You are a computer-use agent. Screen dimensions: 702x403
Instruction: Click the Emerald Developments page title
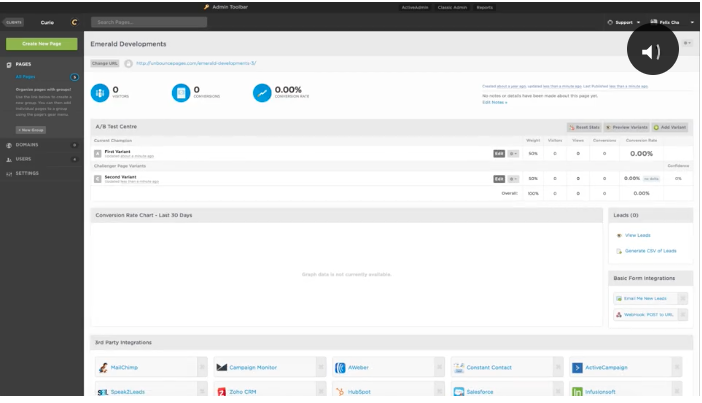128,44
